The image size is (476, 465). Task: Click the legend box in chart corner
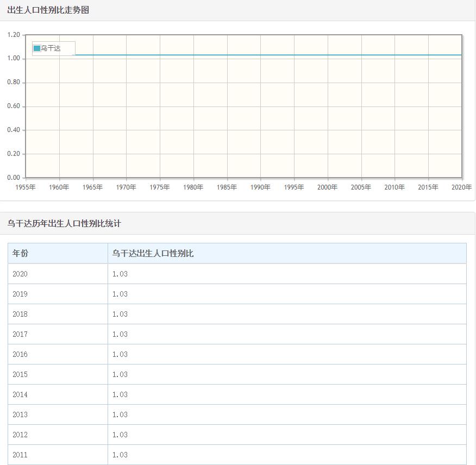(53, 48)
